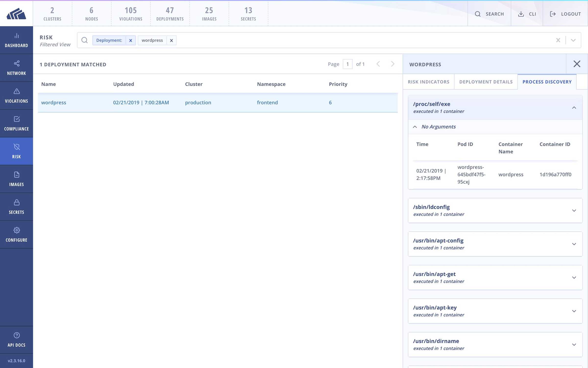Image resolution: width=588 pixels, height=368 pixels.
Task: Expand the /sbin/ldconfig process card
Action: (x=495, y=210)
